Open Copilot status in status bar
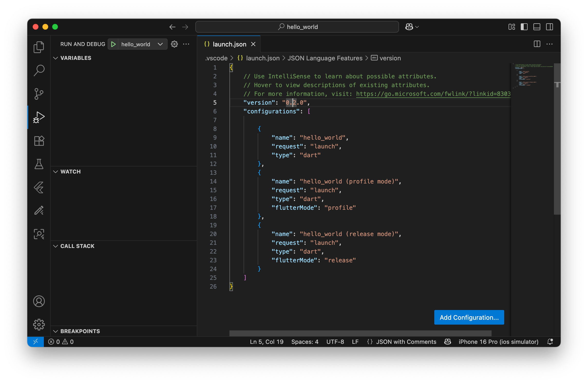The image size is (588, 383). pyautogui.click(x=447, y=342)
